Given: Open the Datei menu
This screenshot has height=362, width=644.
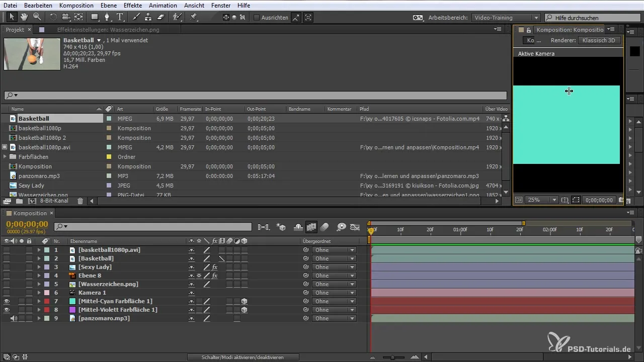Looking at the screenshot, I should 10,5.
